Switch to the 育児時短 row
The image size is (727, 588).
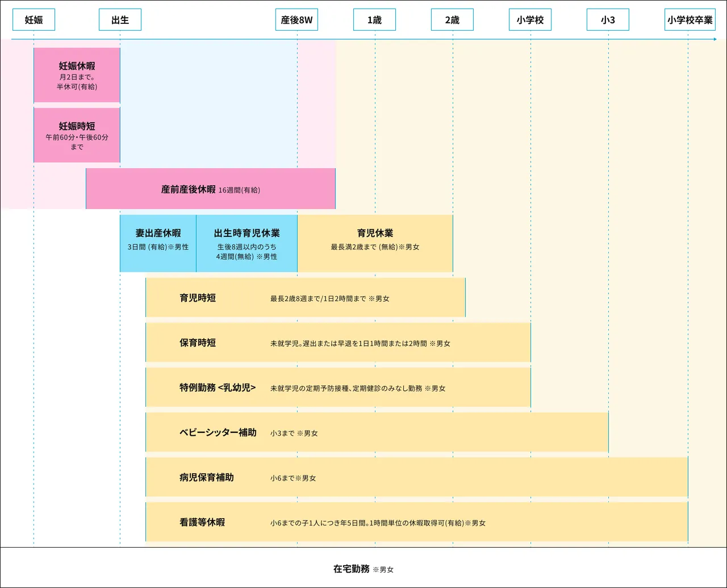[x=306, y=297]
